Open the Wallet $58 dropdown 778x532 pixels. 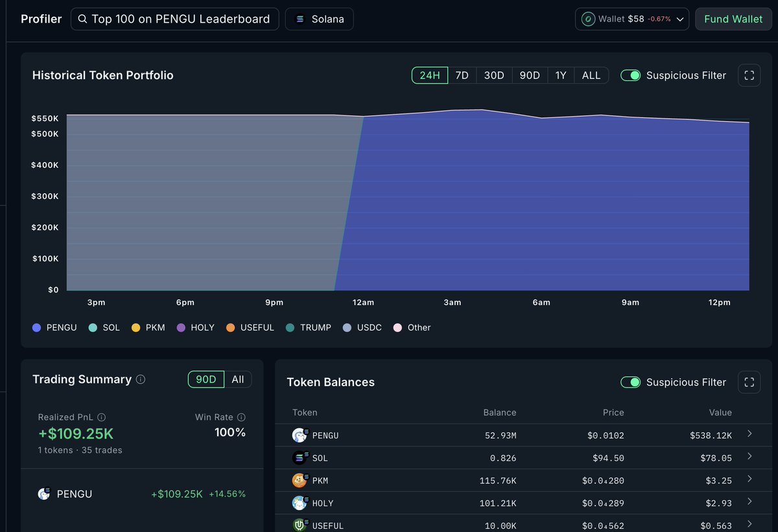(x=632, y=19)
